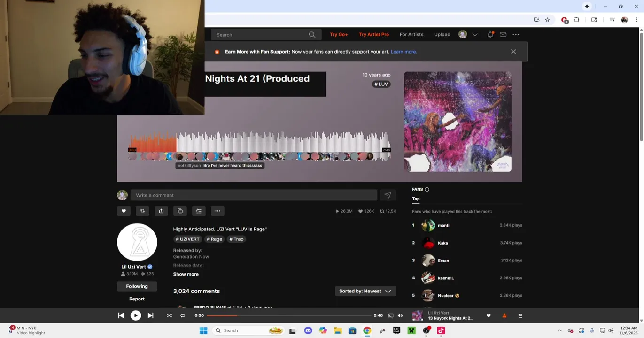The width and height of the screenshot is (644, 338).
Task: Play the current track in player bar
Action: coord(136,315)
